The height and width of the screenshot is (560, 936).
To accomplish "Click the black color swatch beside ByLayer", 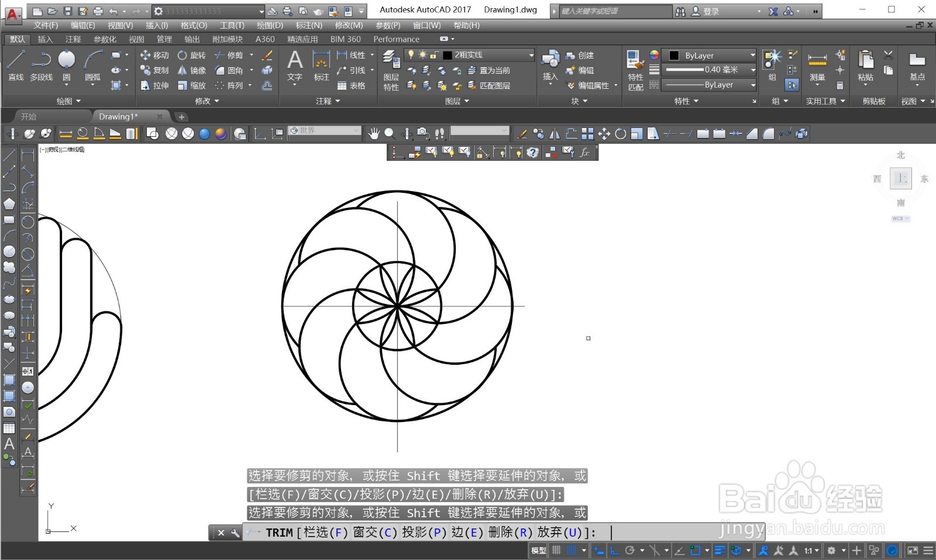I will [x=674, y=55].
